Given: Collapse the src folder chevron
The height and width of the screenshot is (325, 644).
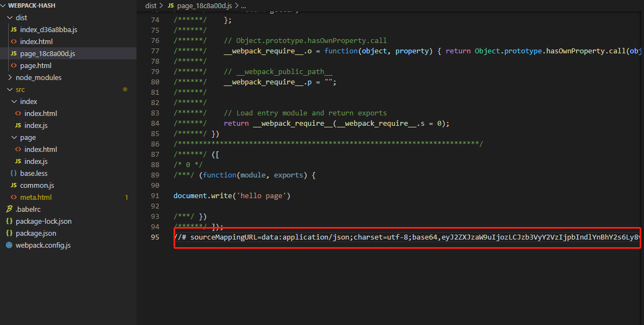Looking at the screenshot, I should pos(10,89).
